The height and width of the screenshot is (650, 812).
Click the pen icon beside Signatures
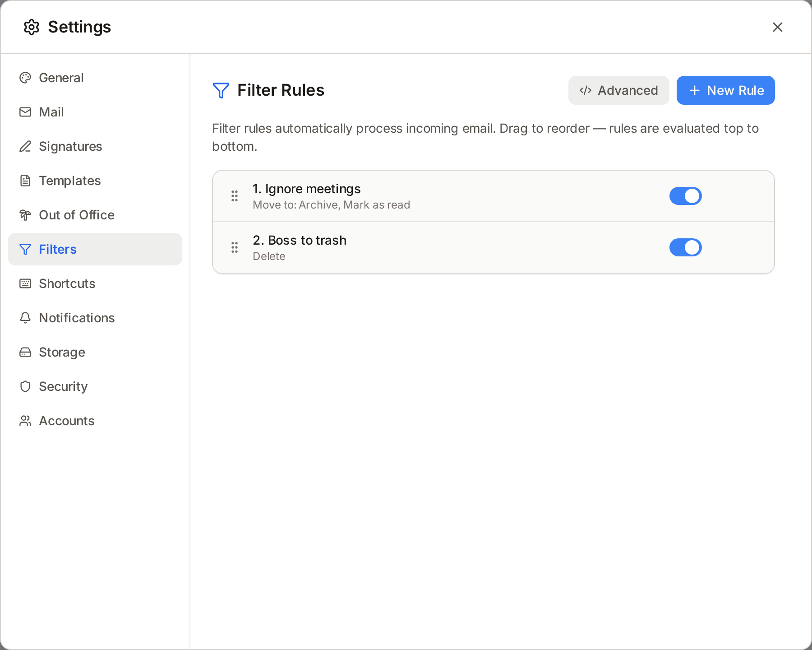(25, 146)
